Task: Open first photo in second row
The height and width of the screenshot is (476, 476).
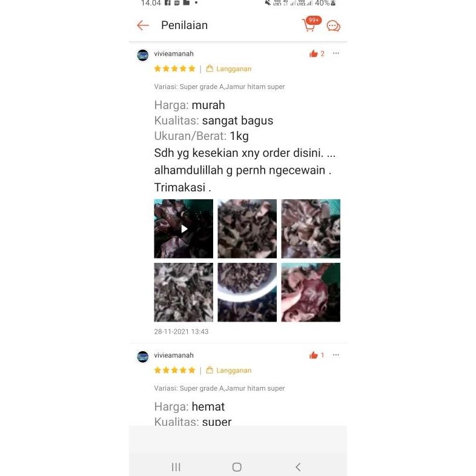Action: (x=183, y=293)
